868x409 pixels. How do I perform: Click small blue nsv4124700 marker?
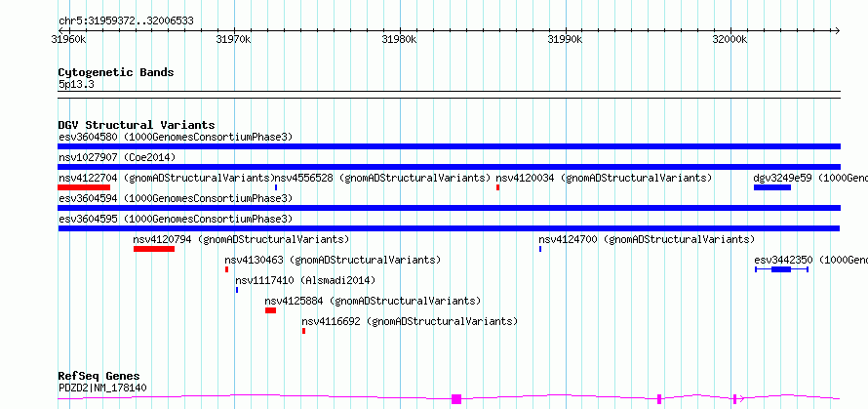pyautogui.click(x=540, y=249)
